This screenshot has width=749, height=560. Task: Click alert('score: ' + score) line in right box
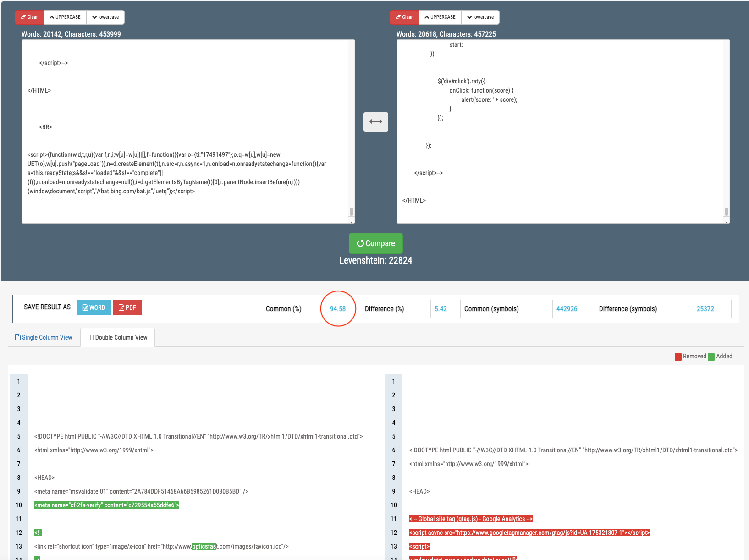(x=489, y=99)
